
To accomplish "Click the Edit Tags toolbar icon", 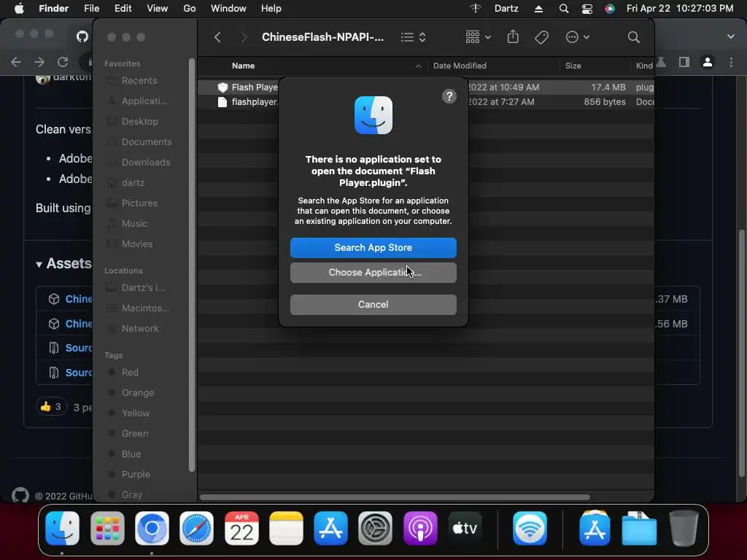I will (x=542, y=37).
